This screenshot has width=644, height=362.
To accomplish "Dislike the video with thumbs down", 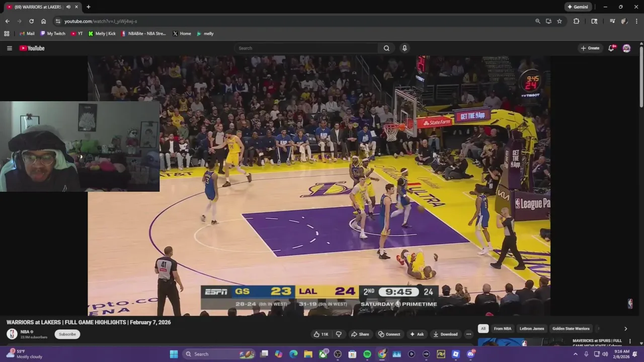I will coord(339,334).
